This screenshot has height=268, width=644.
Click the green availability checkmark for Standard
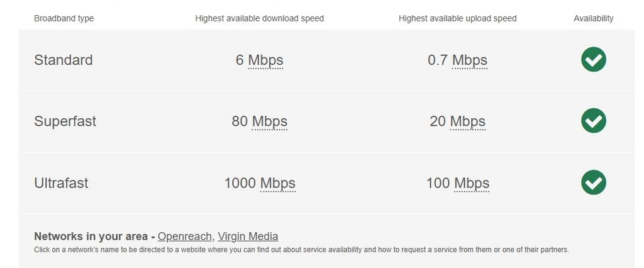tap(593, 60)
